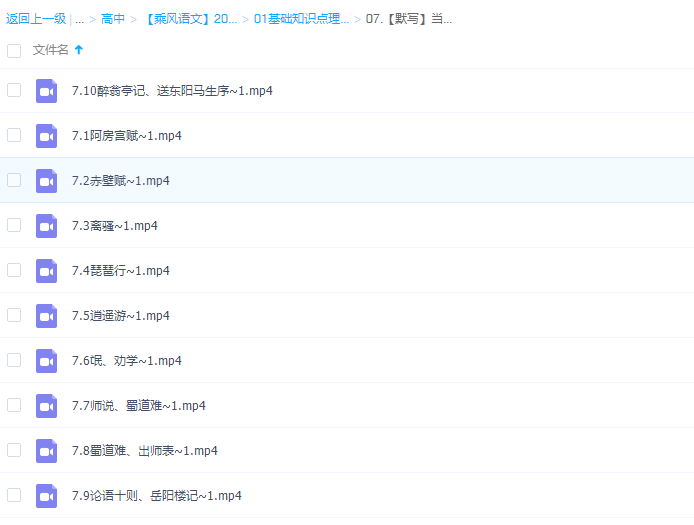Click video icon next to 7.3离骚
This screenshot has width=694, height=525.
point(46,226)
